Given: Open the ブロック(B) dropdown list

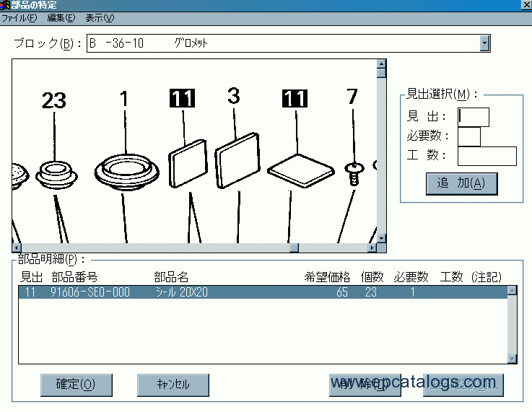Looking at the screenshot, I should click(484, 43).
